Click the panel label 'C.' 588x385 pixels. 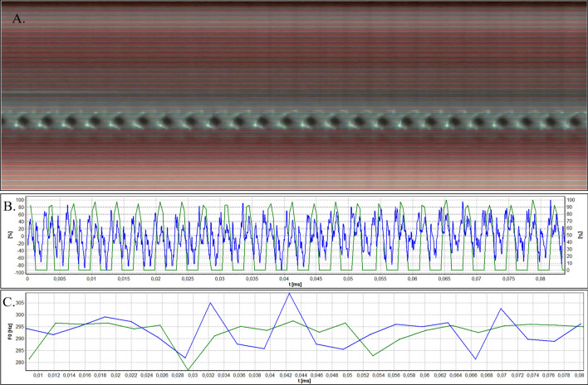(x=8, y=302)
